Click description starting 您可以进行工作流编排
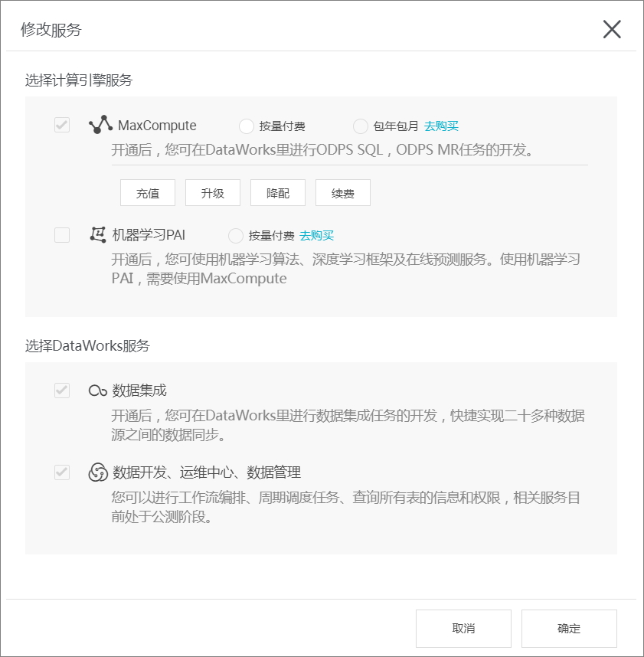Screen dimensions: 644x657 345,507
